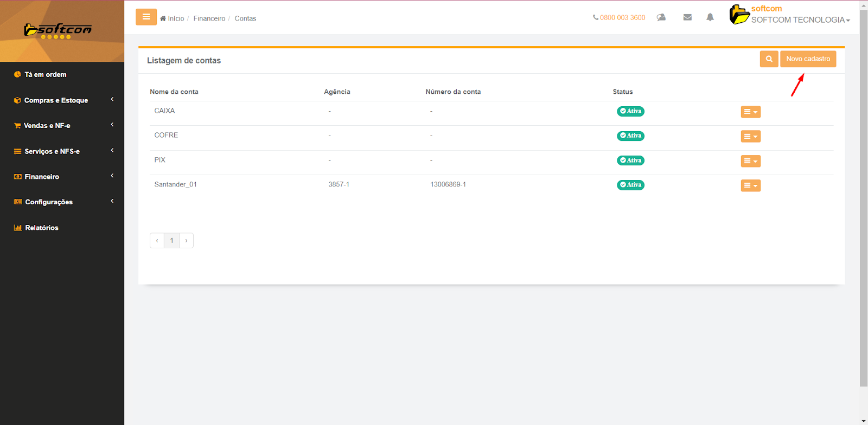Click the Softcom logo in sidebar
This screenshot has width=868, height=425.
(x=58, y=30)
